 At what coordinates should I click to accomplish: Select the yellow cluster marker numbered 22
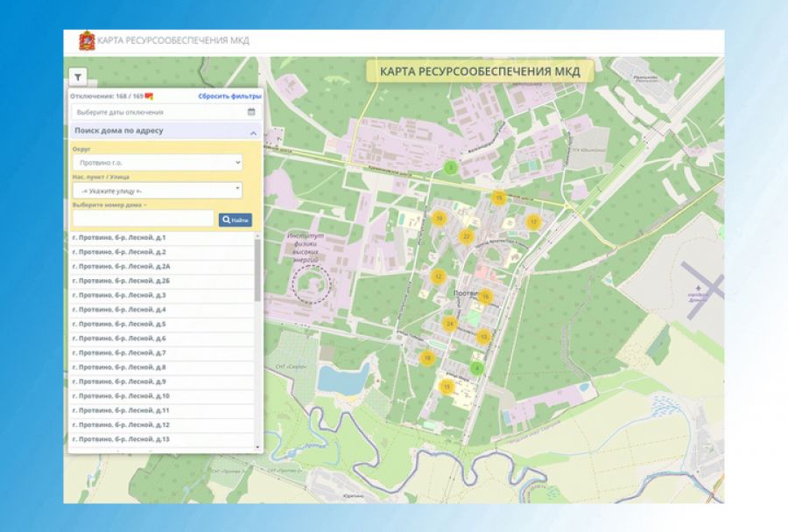(x=466, y=236)
